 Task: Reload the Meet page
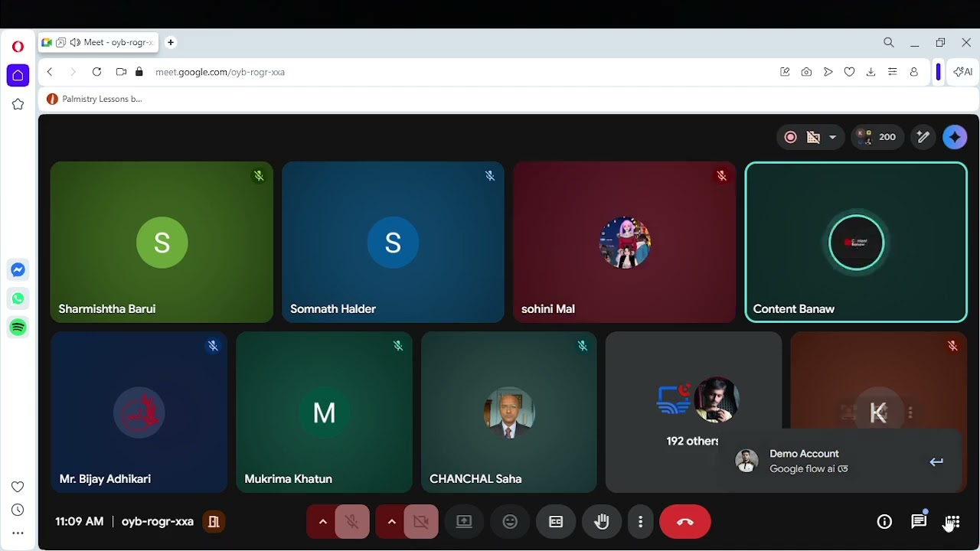(x=96, y=72)
